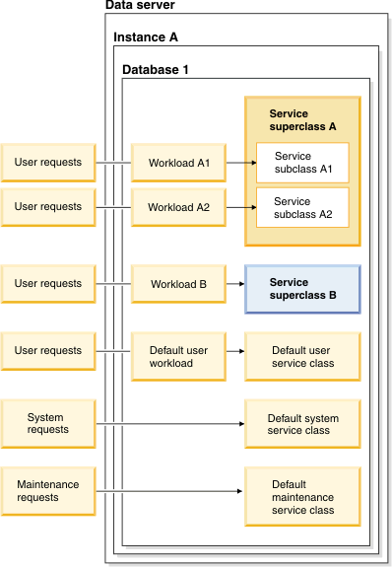Select the Workload A1 box
Viewport: 392px width, 567px height.
[179, 163]
